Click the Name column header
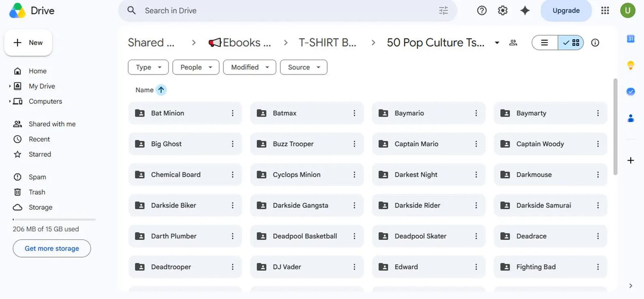644x299 pixels. 144,90
